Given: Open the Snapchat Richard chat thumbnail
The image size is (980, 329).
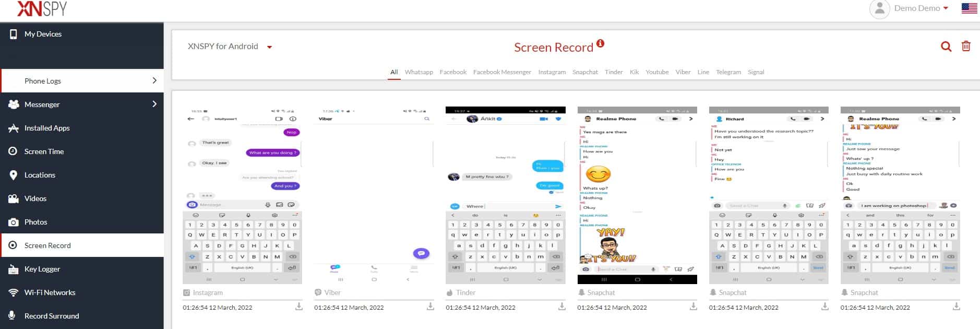Looking at the screenshot, I should [769, 195].
